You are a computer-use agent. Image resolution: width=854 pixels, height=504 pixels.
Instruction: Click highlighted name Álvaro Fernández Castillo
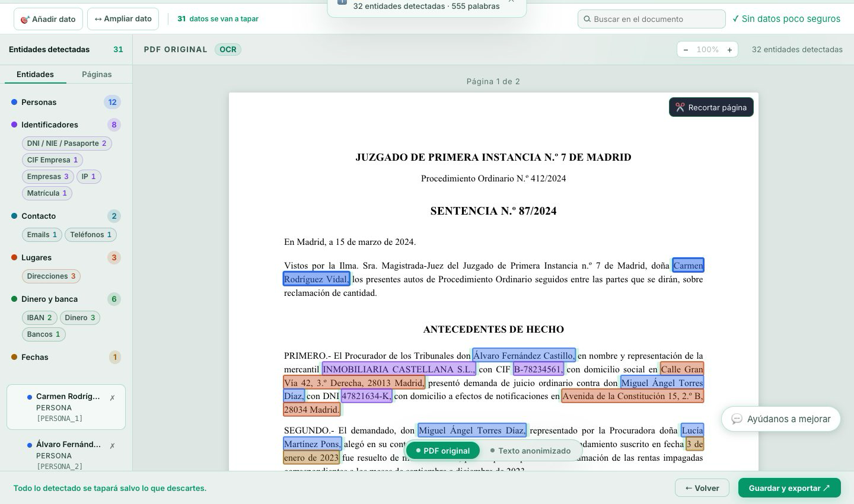tap(524, 356)
